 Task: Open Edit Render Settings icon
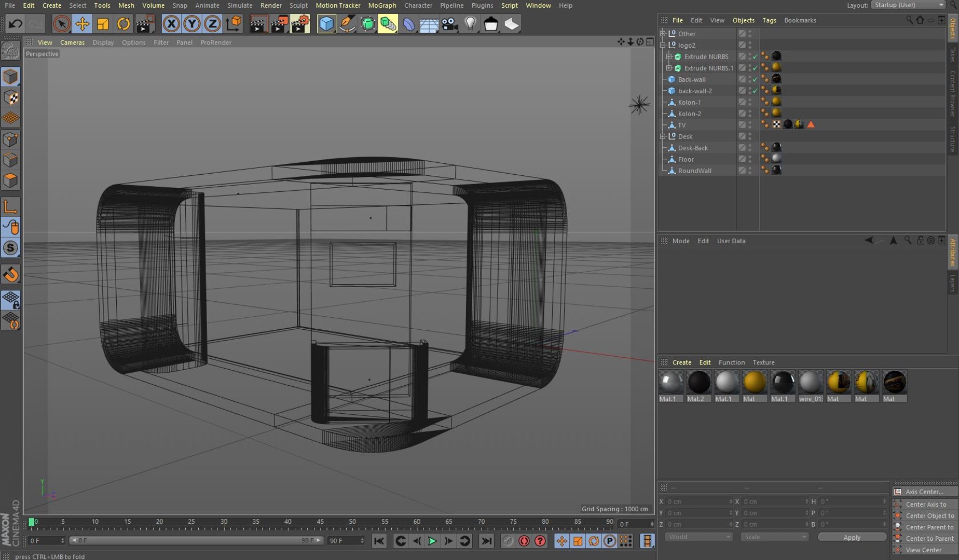[300, 24]
